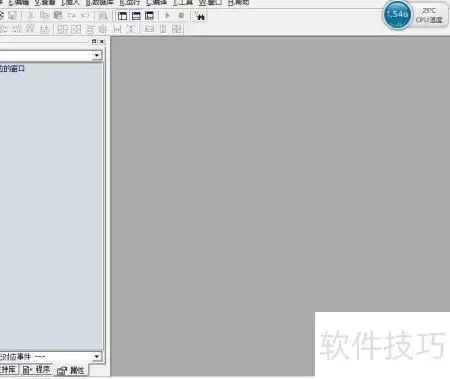The height and width of the screenshot is (379, 450).
Task: Open the T.工具 menu
Action: click(183, 3)
